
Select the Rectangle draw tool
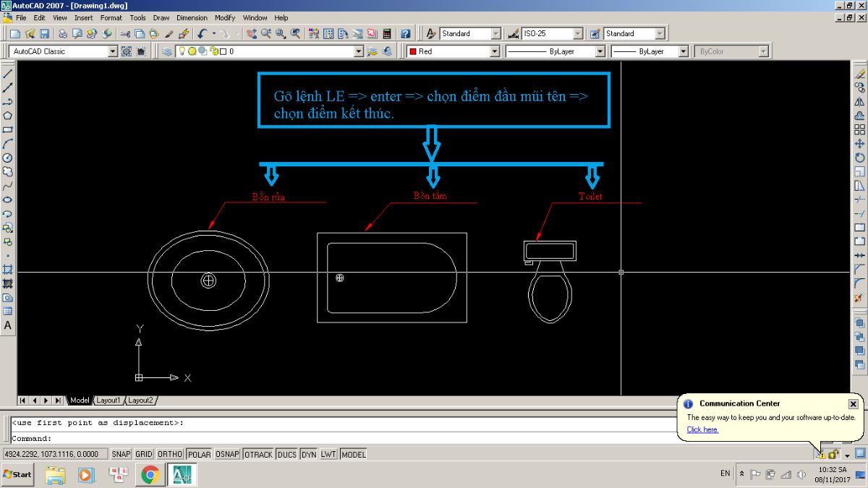pyautogui.click(x=8, y=129)
